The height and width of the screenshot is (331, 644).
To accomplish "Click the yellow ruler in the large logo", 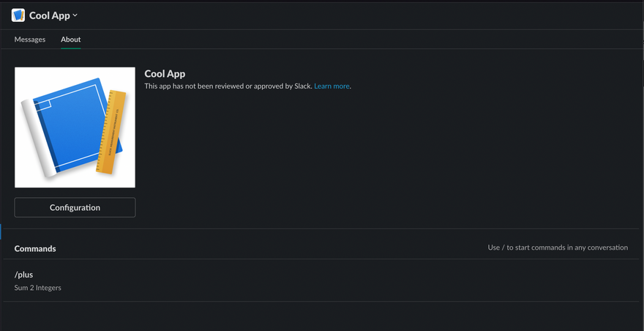I will click(x=111, y=132).
